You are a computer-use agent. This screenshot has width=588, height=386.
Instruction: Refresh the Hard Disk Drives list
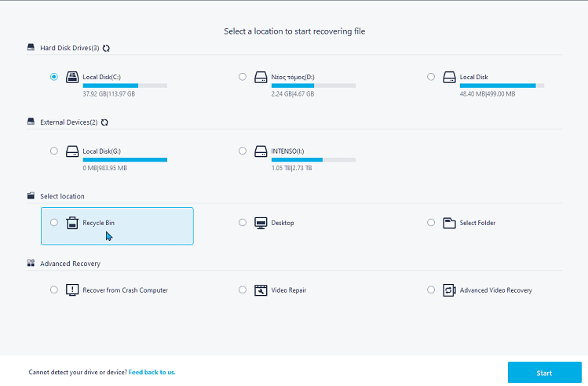[106, 49]
